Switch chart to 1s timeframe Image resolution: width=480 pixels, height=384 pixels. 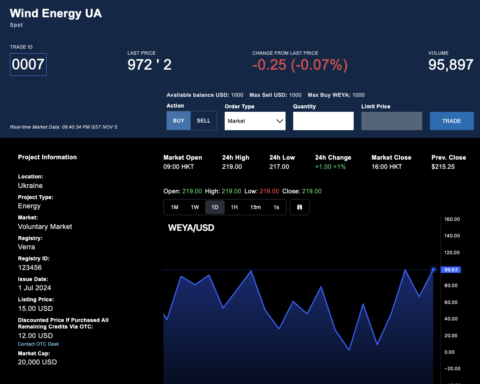pyautogui.click(x=276, y=207)
